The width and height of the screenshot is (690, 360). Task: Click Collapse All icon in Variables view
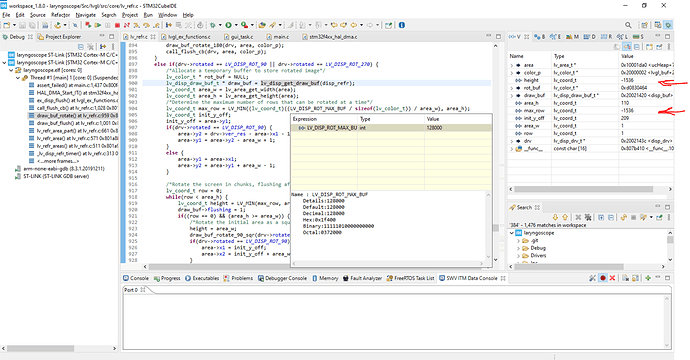coord(637,47)
